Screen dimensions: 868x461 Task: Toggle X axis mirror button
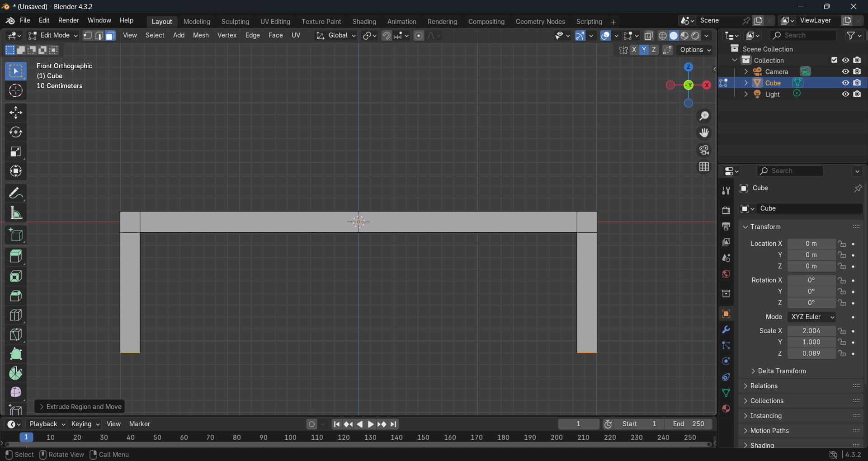tap(634, 50)
